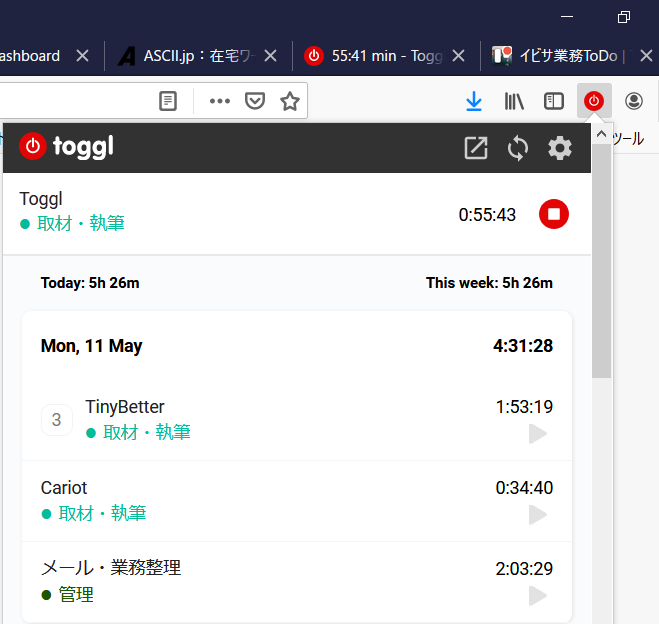The height and width of the screenshot is (624, 659).
Task: Click the toggl logo in popup header
Action: 66,147
